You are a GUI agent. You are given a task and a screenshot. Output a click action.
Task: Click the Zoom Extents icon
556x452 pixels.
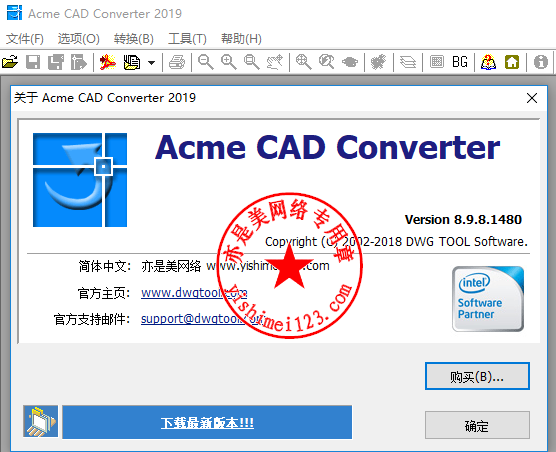coord(304,62)
